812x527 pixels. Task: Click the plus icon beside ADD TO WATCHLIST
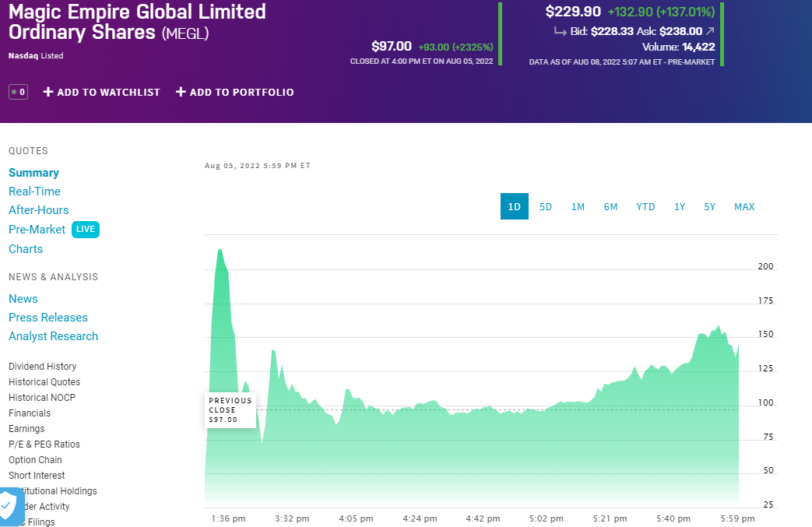tap(47, 92)
